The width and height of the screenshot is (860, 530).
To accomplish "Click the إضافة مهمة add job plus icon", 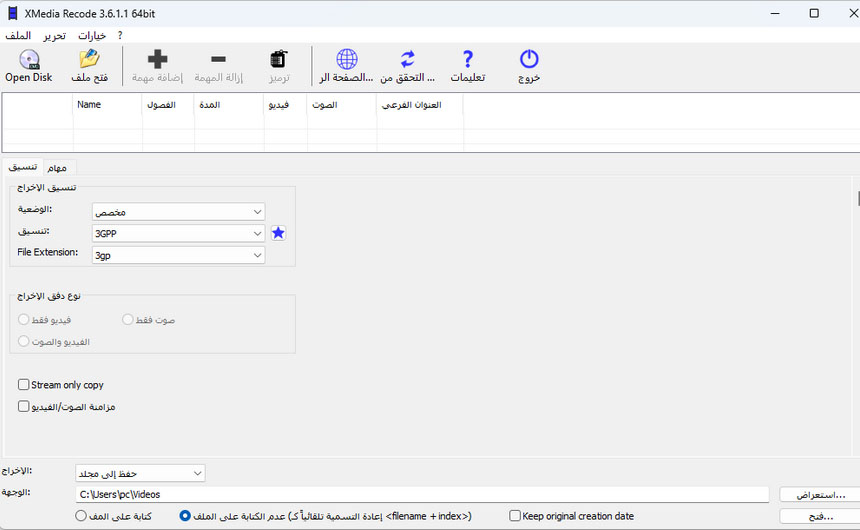I will tap(157, 59).
